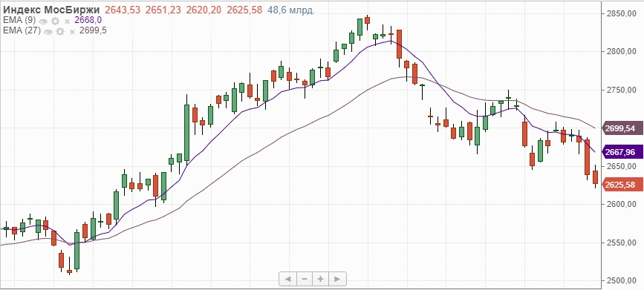Click the 2667,96 purple price tag

pyautogui.click(x=622, y=153)
